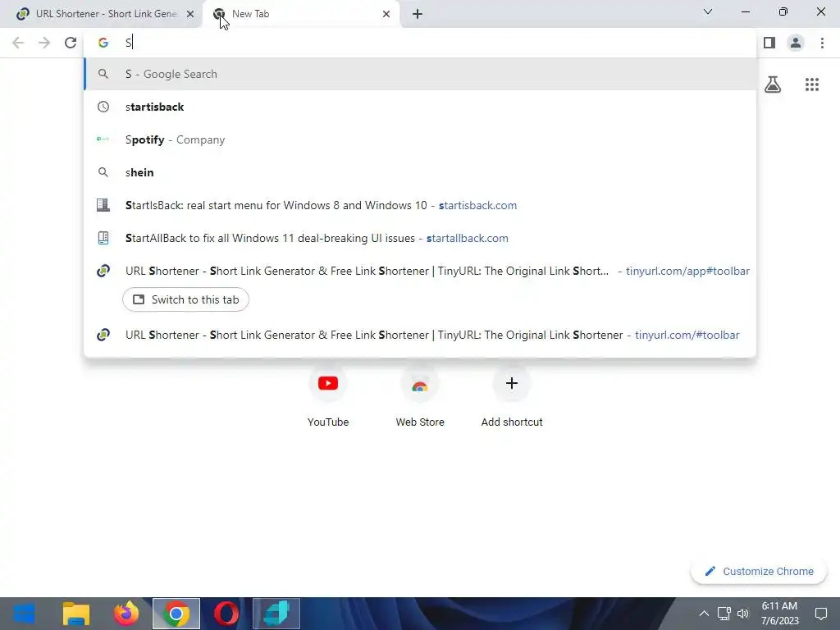The height and width of the screenshot is (630, 840).
Task: Open the Google apps grid
Action: [x=811, y=84]
